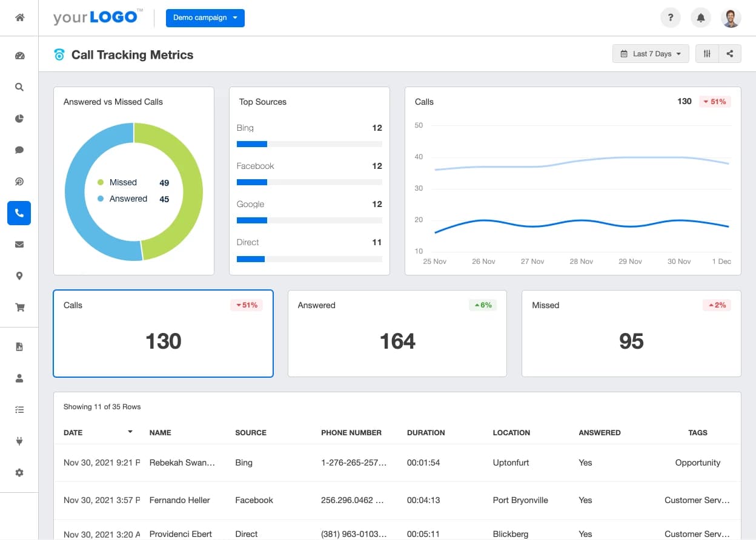Open the chat messages sidebar icon
The image size is (756, 540).
(19, 150)
